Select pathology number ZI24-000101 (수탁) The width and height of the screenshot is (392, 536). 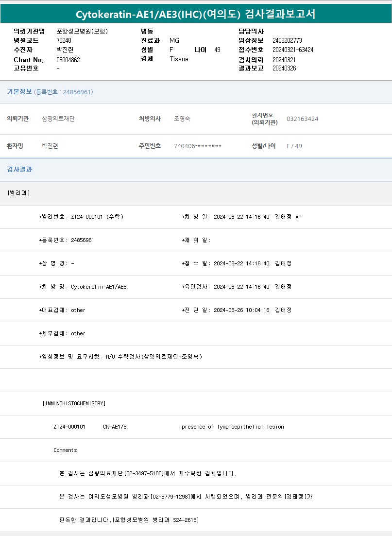pos(97,217)
